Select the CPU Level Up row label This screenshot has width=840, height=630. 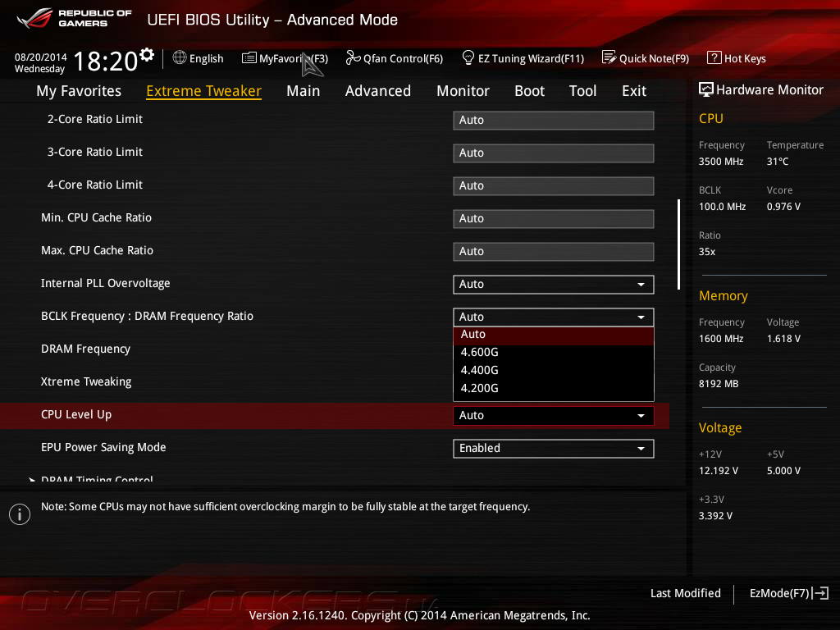pos(76,414)
